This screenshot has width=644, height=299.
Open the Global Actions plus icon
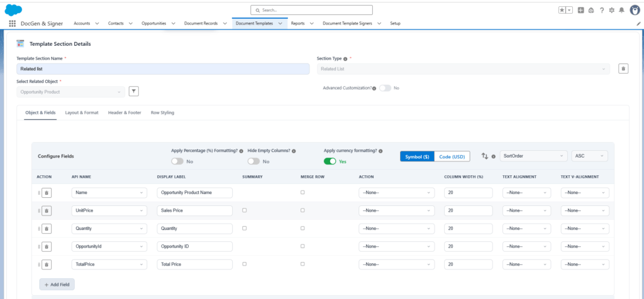[x=580, y=10]
